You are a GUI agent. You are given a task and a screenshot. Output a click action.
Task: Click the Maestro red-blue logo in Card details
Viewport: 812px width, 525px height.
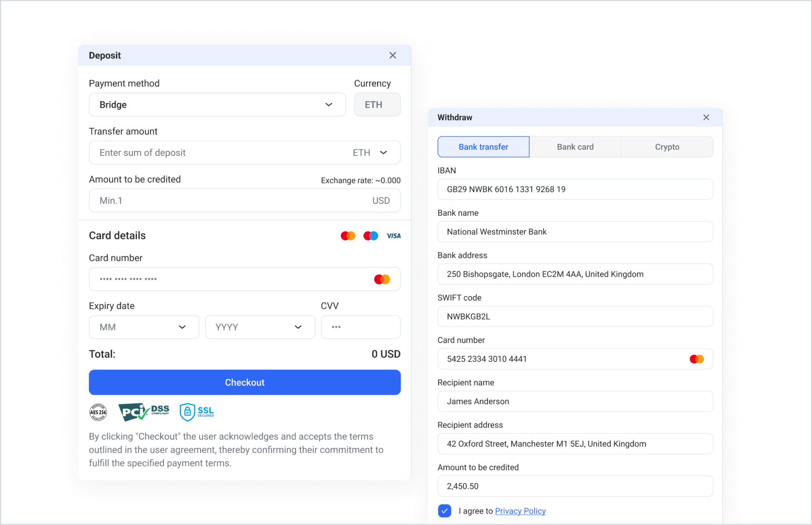tap(371, 236)
